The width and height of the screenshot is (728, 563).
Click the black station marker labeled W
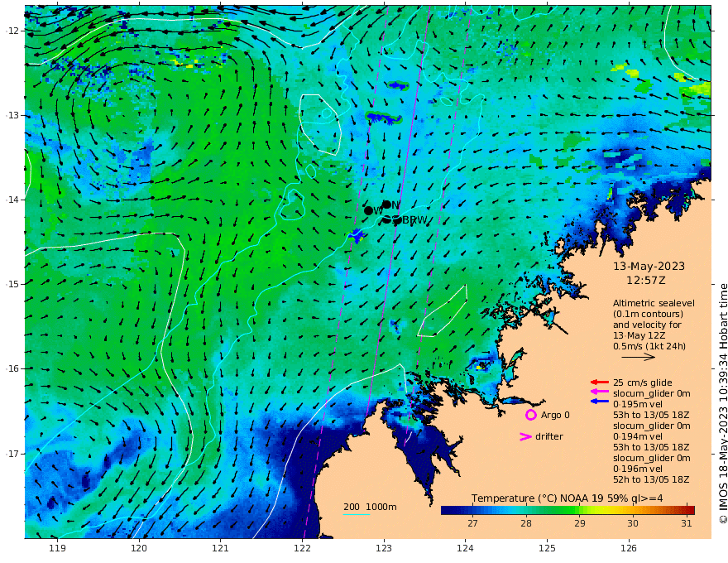coord(369,210)
